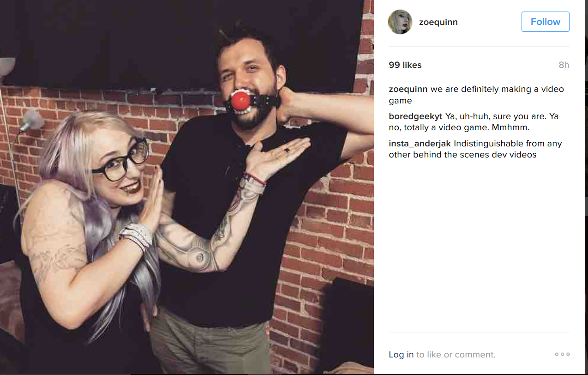Click the 'to like or comment' text
This screenshot has width=588, height=375.
click(456, 355)
